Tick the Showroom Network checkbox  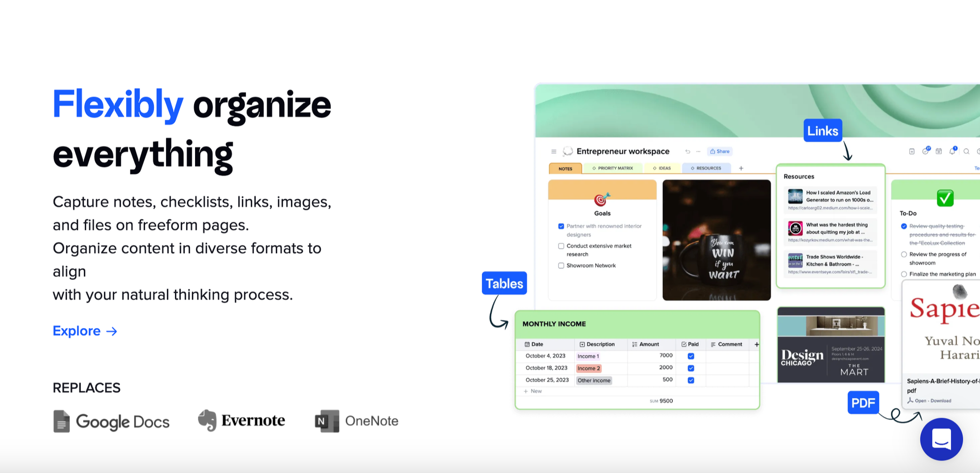[561, 266]
